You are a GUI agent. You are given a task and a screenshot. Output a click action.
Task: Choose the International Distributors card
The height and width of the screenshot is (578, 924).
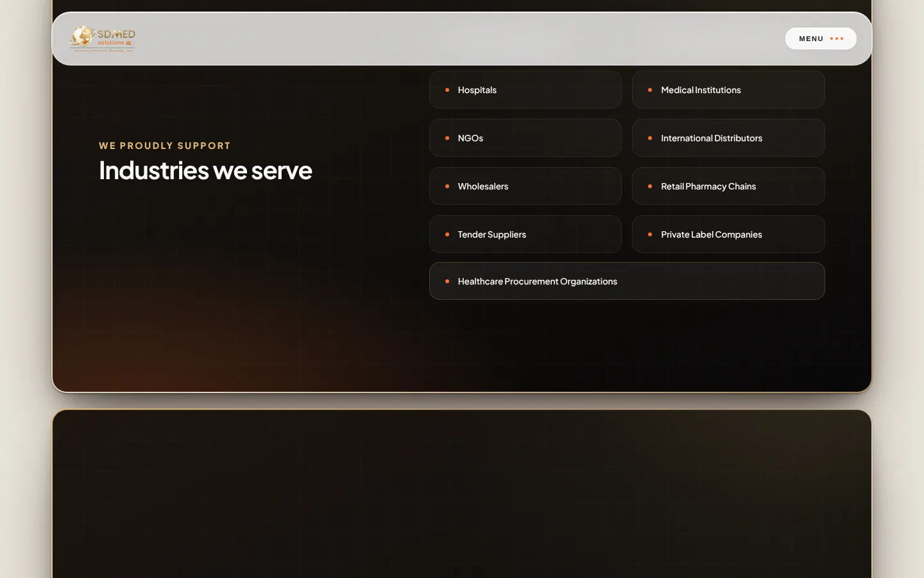(728, 138)
